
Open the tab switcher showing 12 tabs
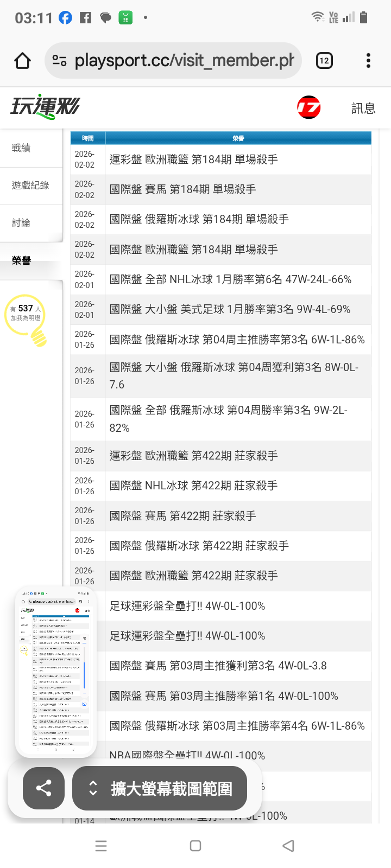324,61
